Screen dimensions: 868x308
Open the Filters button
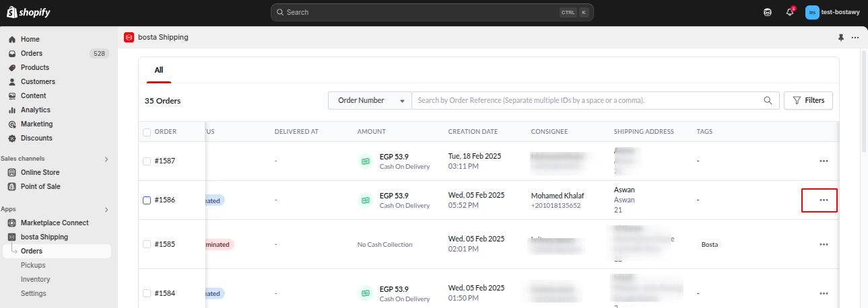coord(808,100)
